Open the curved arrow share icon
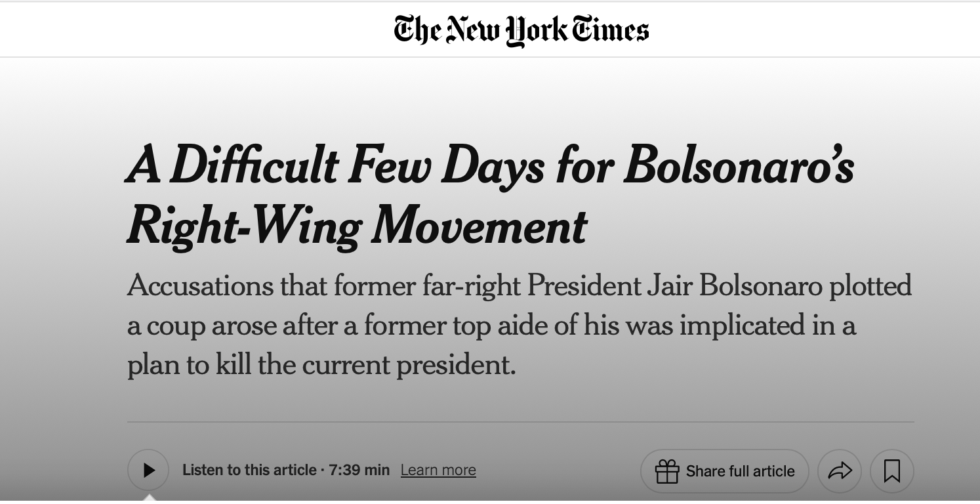 [840, 471]
